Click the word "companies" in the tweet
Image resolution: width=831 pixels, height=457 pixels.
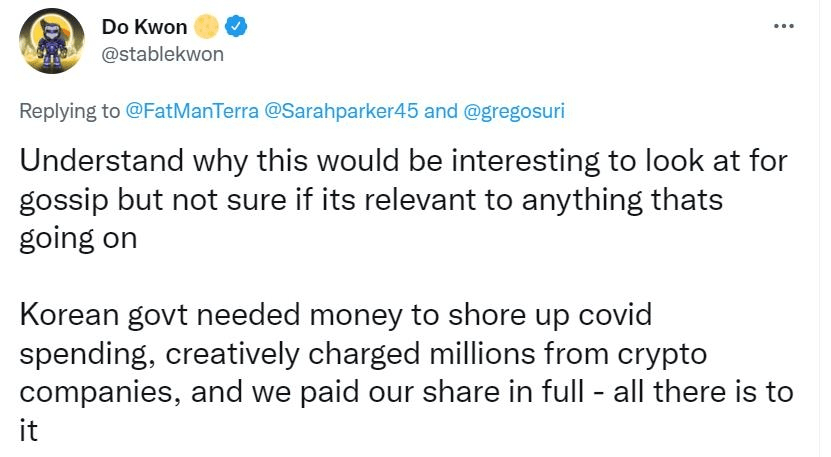[97, 391]
